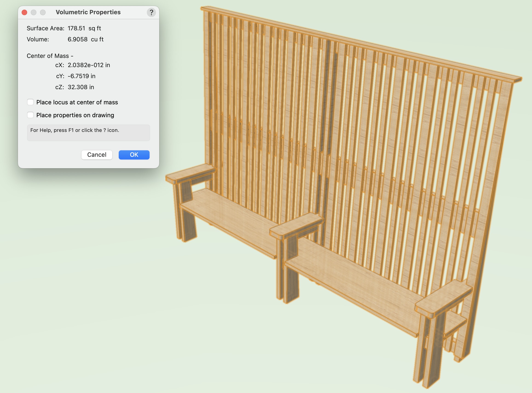
Task: Click the help hint text box
Action: tap(88, 133)
